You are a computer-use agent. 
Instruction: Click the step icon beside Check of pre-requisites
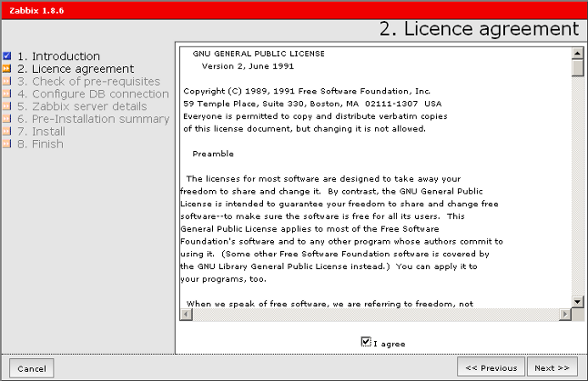(x=7, y=82)
